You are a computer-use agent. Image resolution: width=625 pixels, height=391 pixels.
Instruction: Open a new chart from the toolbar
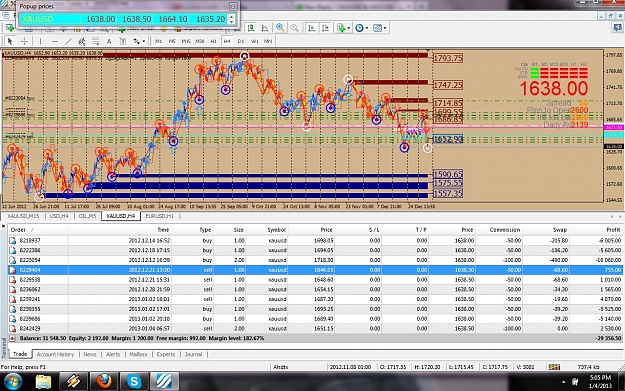tap(9, 28)
